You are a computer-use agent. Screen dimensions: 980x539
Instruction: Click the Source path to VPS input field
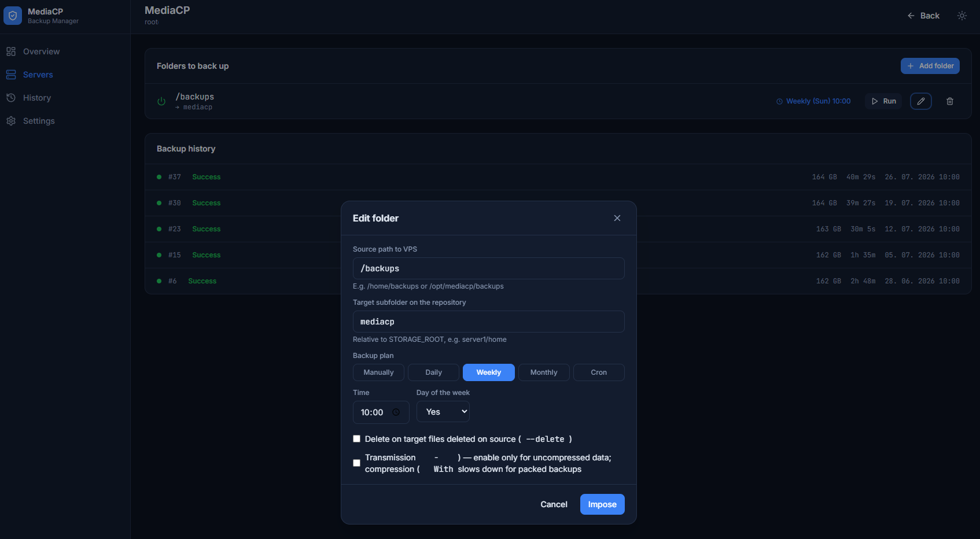[488, 268]
